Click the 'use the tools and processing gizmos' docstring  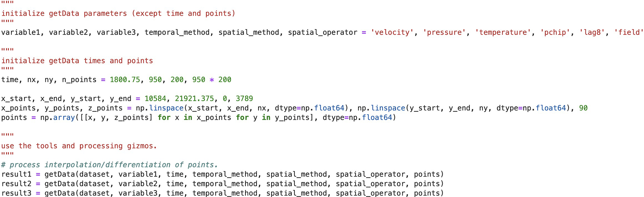79,146
